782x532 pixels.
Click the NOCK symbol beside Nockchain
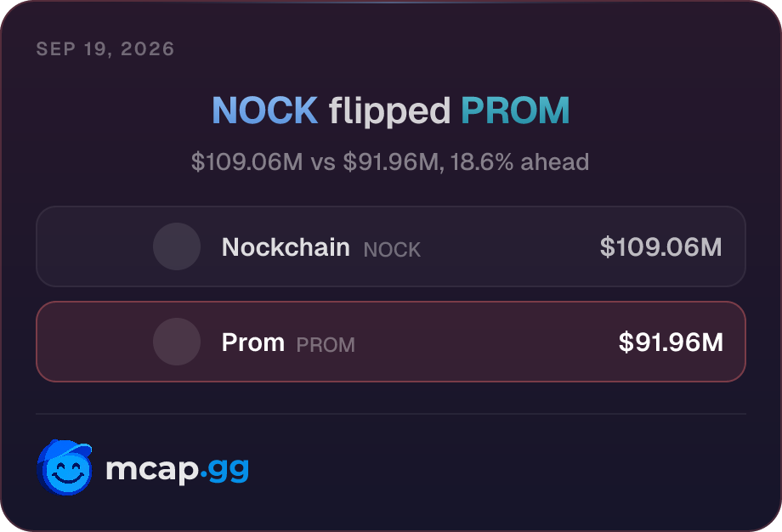(392, 250)
